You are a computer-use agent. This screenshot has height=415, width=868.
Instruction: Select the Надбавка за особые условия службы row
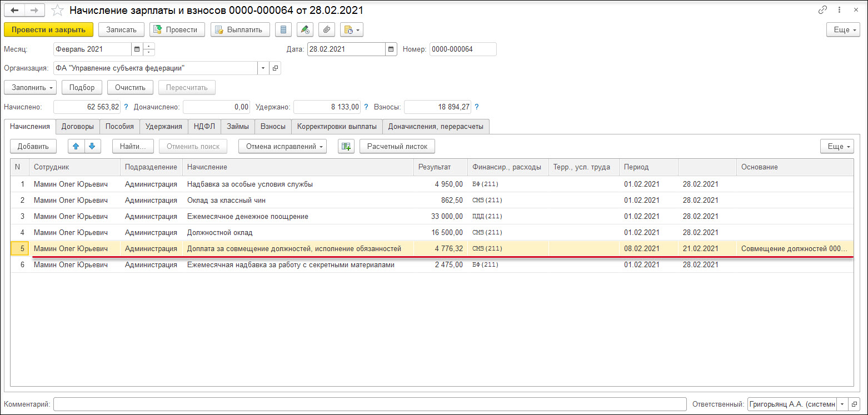432,184
